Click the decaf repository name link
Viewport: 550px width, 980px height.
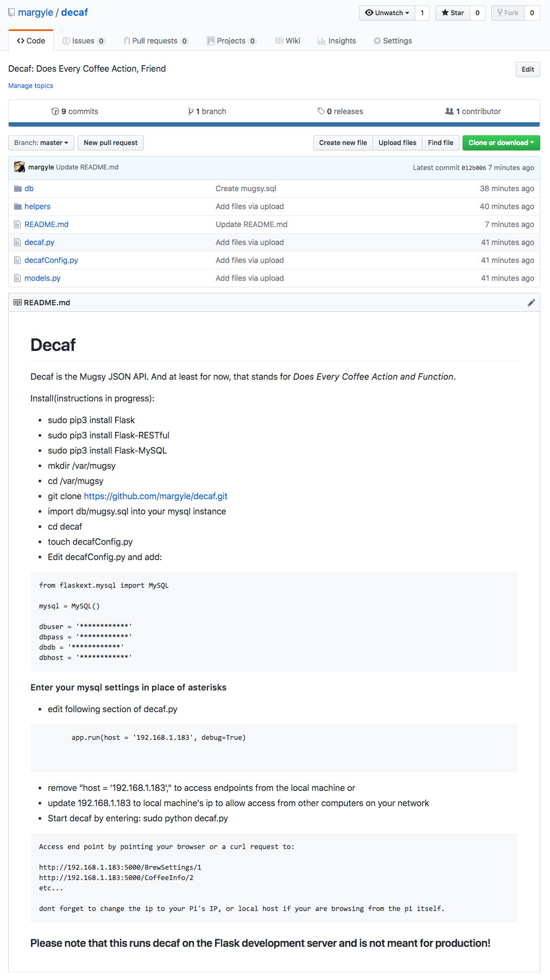(x=74, y=12)
